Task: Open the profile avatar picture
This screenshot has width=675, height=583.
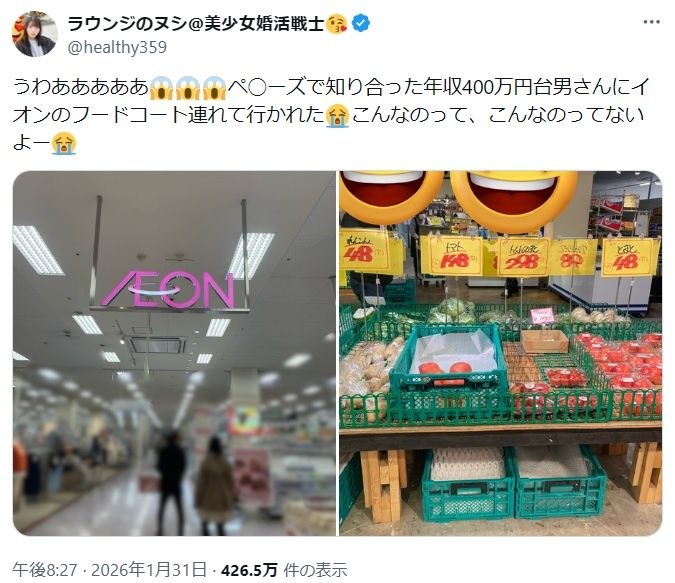Action: (34, 34)
